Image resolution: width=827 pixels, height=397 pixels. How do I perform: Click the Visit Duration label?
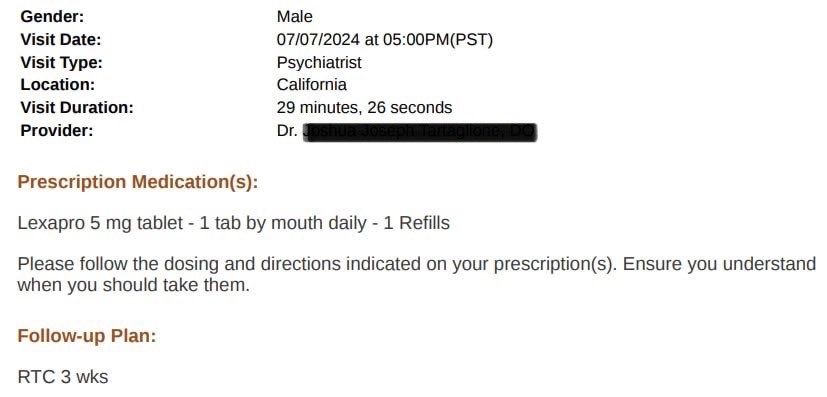[x=77, y=108]
